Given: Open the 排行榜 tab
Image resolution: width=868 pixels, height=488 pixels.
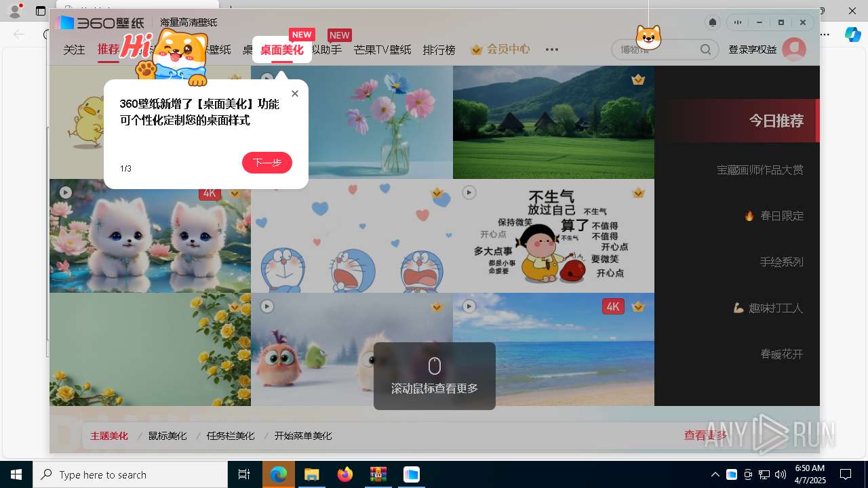Looking at the screenshot, I should 439,49.
